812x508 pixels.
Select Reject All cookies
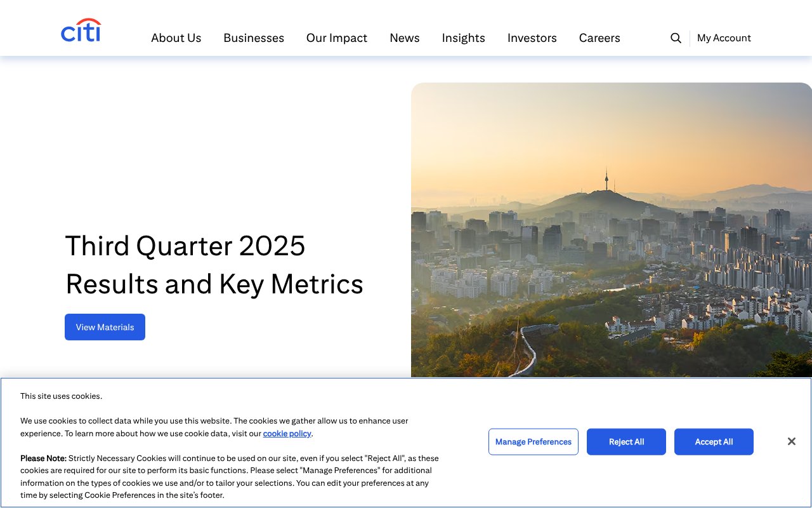626,441
